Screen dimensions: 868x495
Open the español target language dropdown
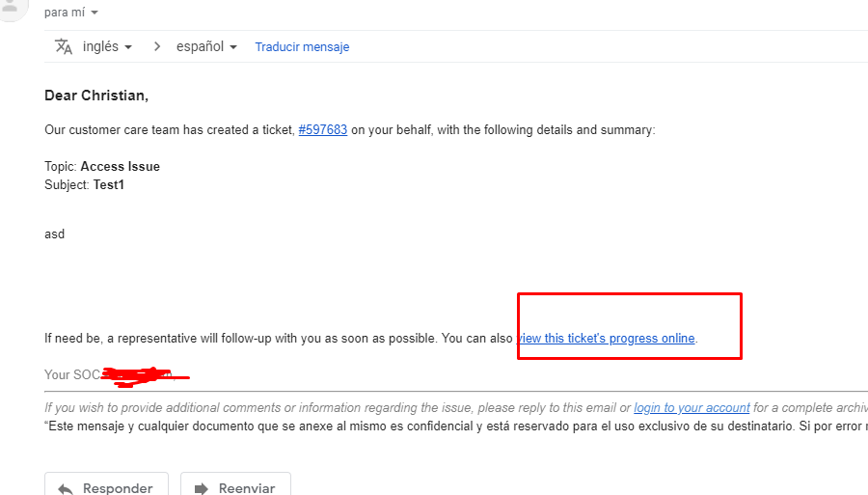pos(206,46)
